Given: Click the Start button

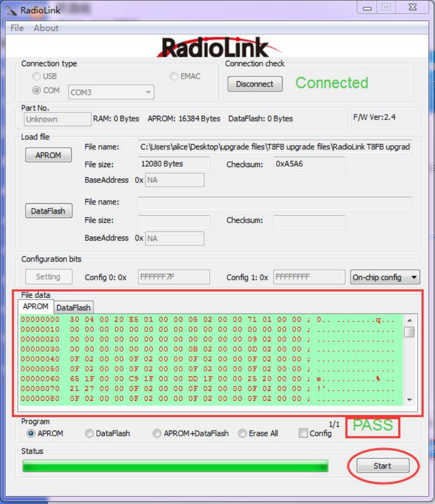Looking at the screenshot, I should tap(383, 466).
